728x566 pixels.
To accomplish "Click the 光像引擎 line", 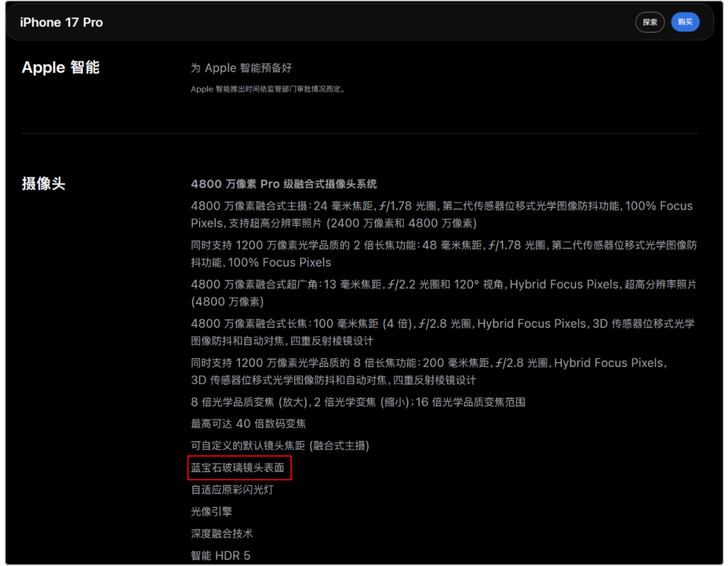I will (211, 511).
